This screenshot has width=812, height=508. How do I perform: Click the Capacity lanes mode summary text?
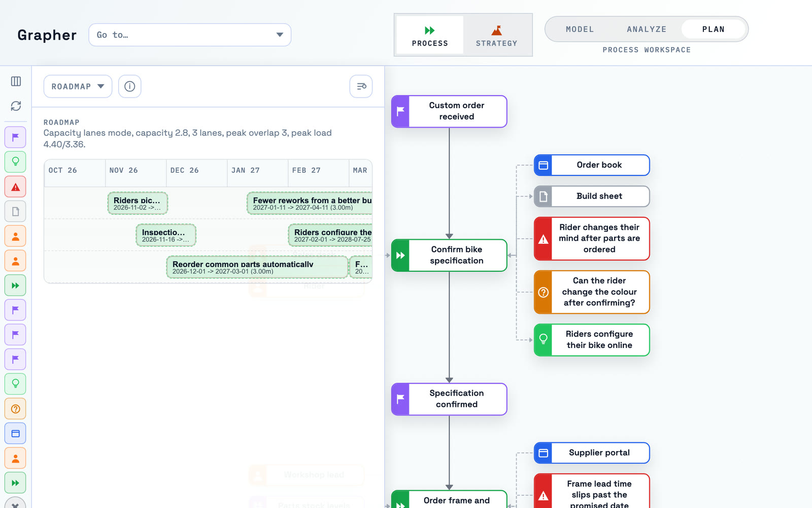[188, 139]
